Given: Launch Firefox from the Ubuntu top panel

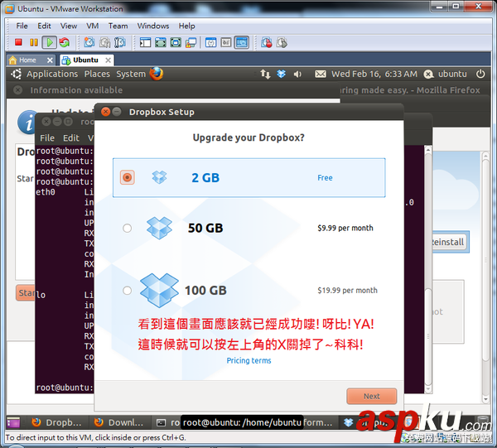Looking at the screenshot, I should coord(157,74).
